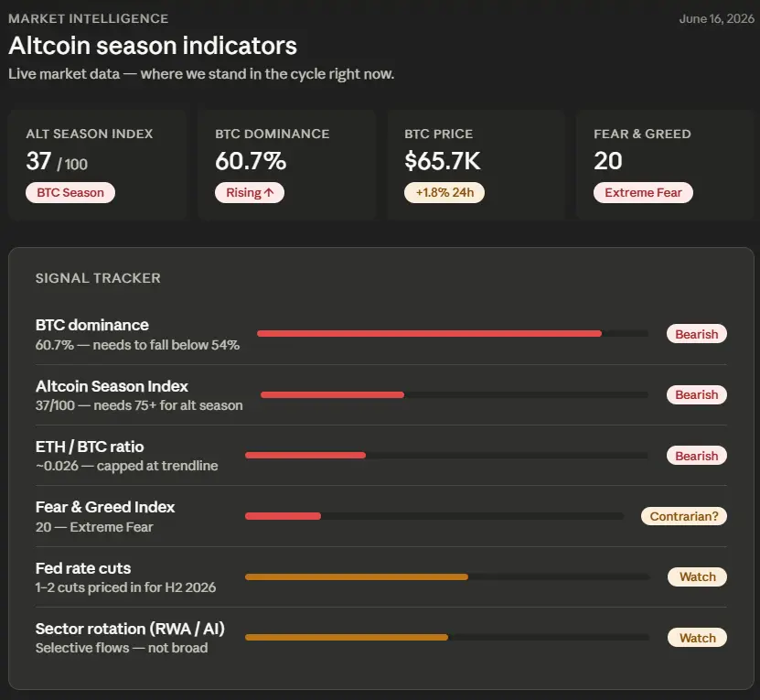Click the BTC Season badge
Viewport: 760px width, 700px height.
70,192
